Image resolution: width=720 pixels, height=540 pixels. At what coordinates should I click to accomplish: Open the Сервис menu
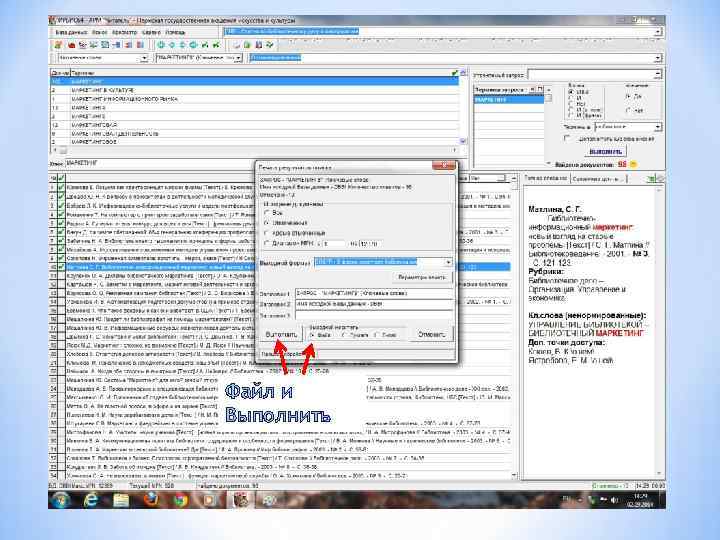pos(151,32)
